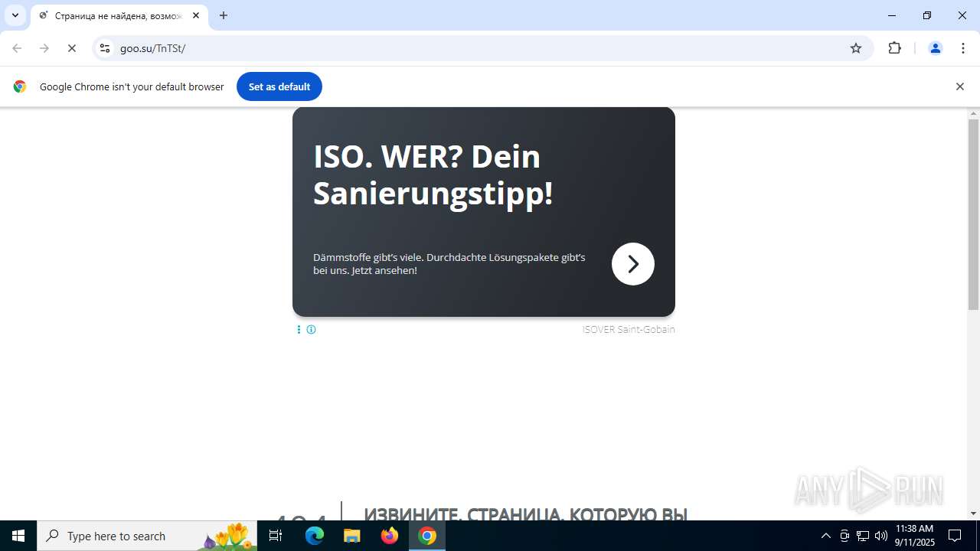Open the tab search dropdown arrow
The image size is (980, 551).
pos(15,15)
